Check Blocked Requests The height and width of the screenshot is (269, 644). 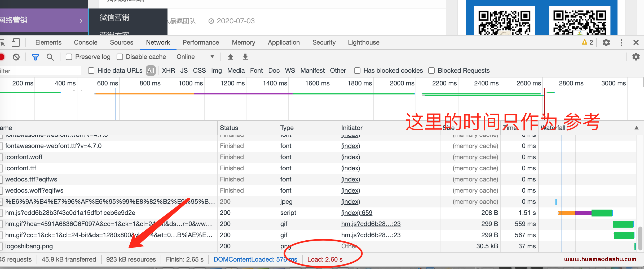(x=431, y=71)
